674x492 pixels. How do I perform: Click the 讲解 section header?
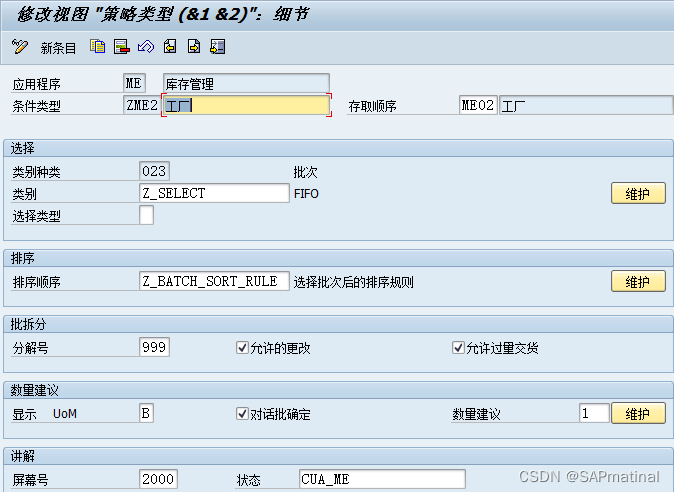(23, 456)
